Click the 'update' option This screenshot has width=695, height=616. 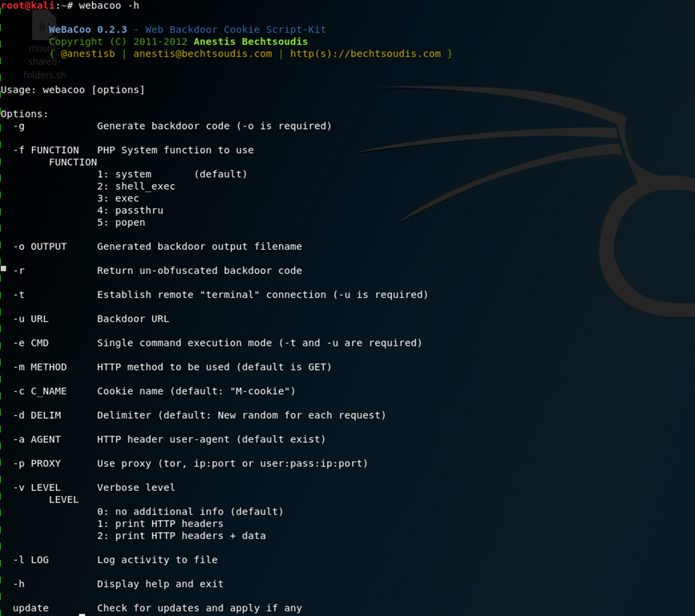30,608
